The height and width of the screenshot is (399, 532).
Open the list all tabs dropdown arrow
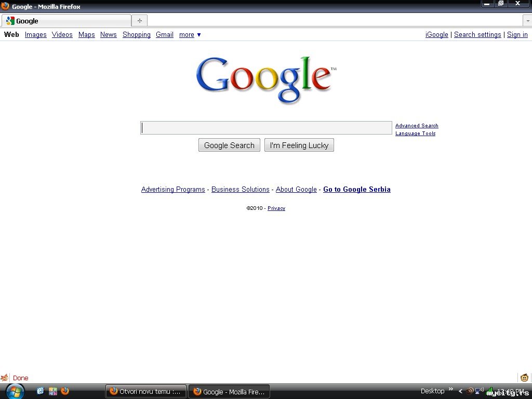tap(527, 21)
